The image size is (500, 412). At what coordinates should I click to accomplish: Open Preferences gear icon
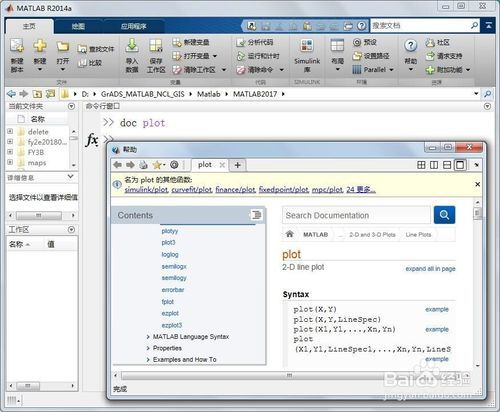click(x=357, y=42)
